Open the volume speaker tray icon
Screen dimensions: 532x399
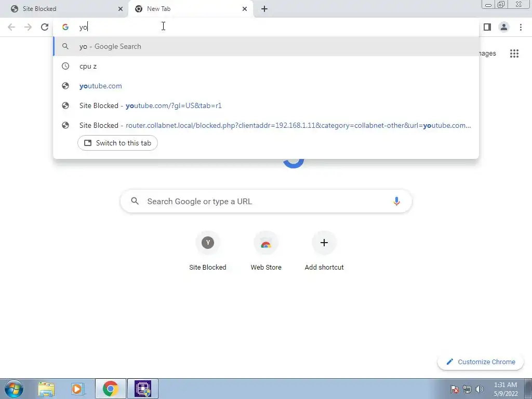(x=480, y=389)
